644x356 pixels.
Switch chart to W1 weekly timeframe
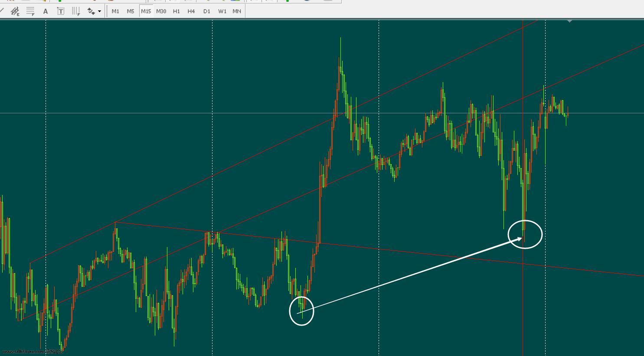click(222, 11)
